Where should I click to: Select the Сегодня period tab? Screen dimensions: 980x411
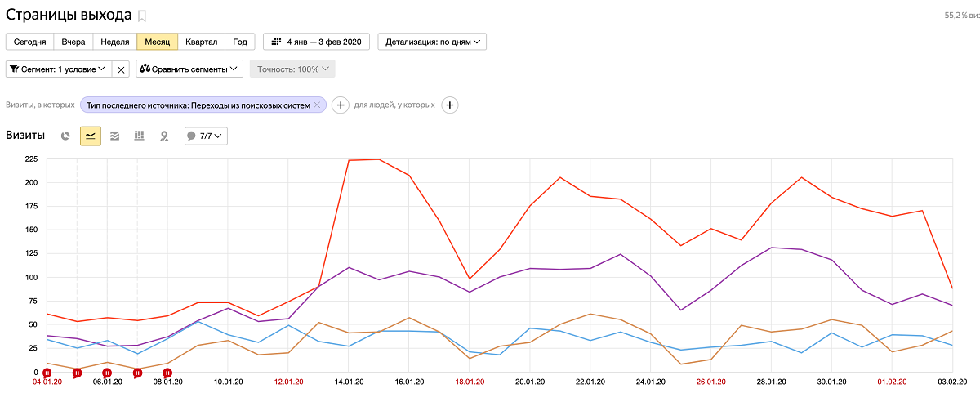pyautogui.click(x=30, y=42)
